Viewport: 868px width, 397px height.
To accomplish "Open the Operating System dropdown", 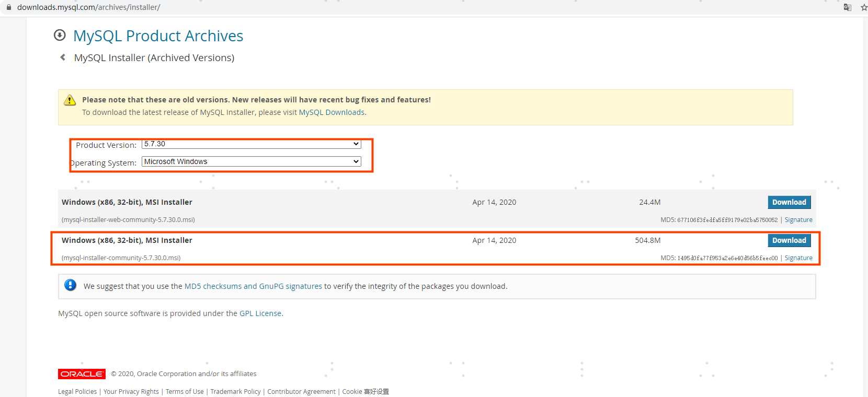I will pos(252,162).
